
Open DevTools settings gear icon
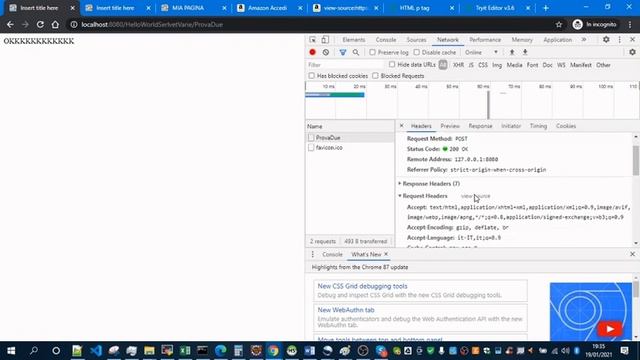coord(606,40)
